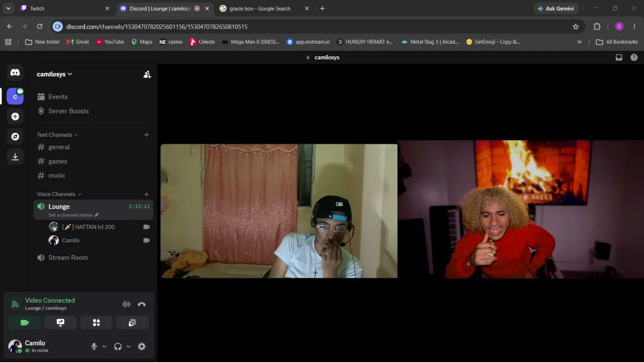Reload the Discord page
Image resolution: width=644 pixels, height=362 pixels.
pyautogui.click(x=40, y=27)
